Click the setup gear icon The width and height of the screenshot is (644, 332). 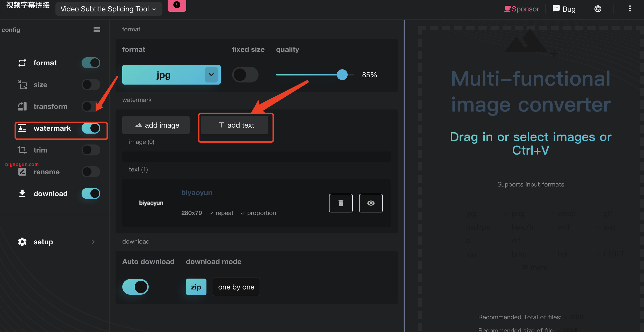coord(22,242)
